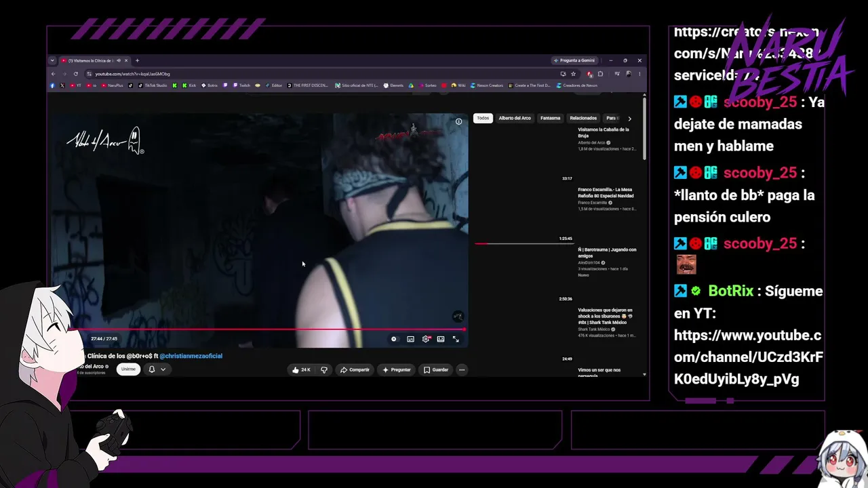868x488 pixels.
Task: Bookmark this page with the star
Action: [573, 74]
